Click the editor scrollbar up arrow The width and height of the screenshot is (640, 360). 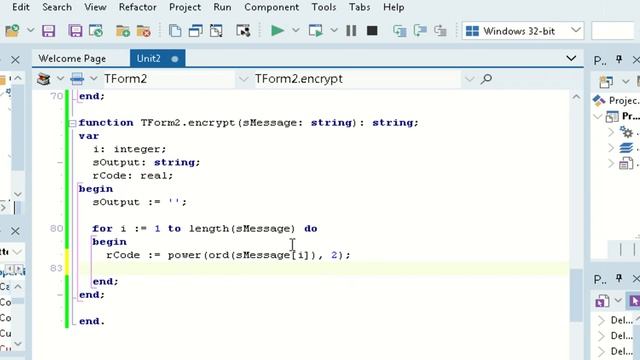point(576,97)
